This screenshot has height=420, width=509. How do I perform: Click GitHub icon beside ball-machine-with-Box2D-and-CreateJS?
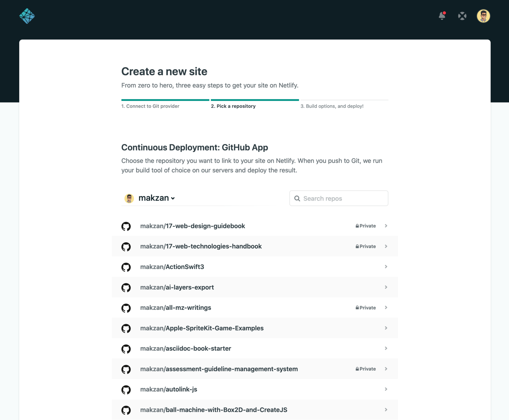pos(126,410)
